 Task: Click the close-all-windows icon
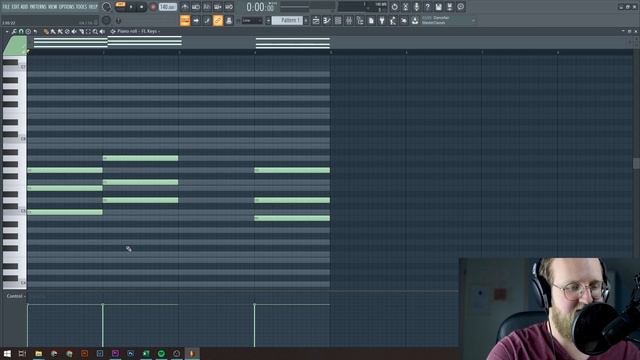(x=404, y=20)
